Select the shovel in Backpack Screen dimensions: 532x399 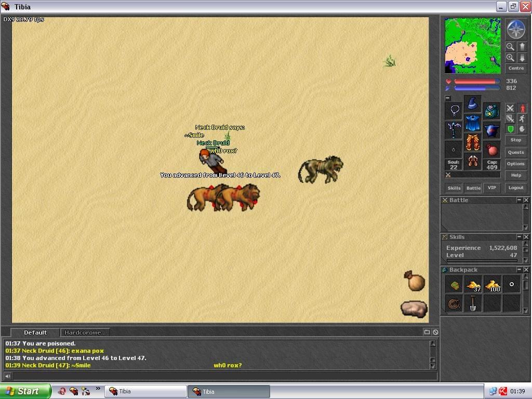[473, 303]
